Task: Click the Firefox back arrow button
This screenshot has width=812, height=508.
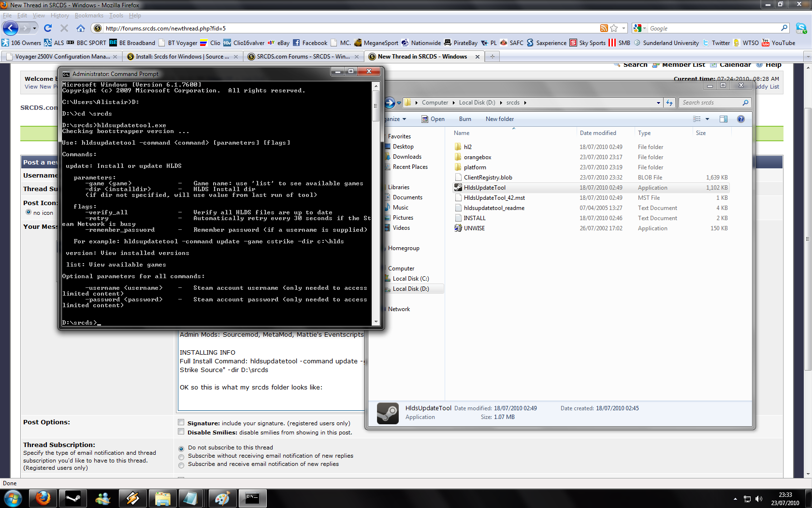Action: tap(11, 28)
